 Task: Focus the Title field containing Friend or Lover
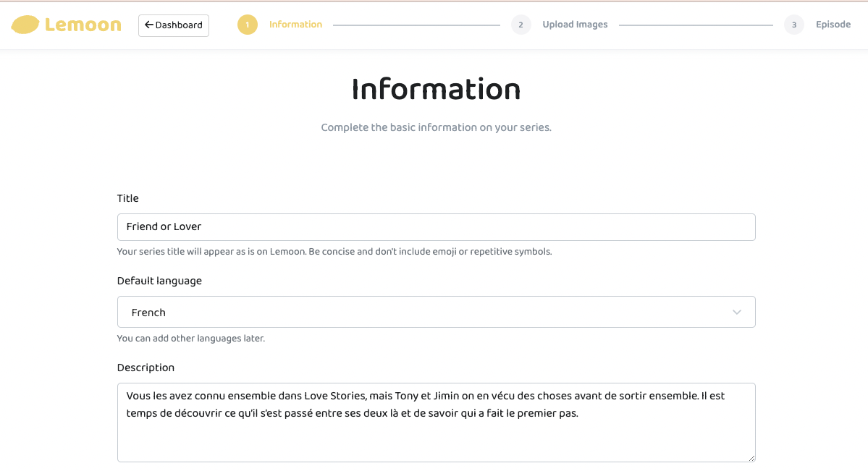tap(436, 227)
